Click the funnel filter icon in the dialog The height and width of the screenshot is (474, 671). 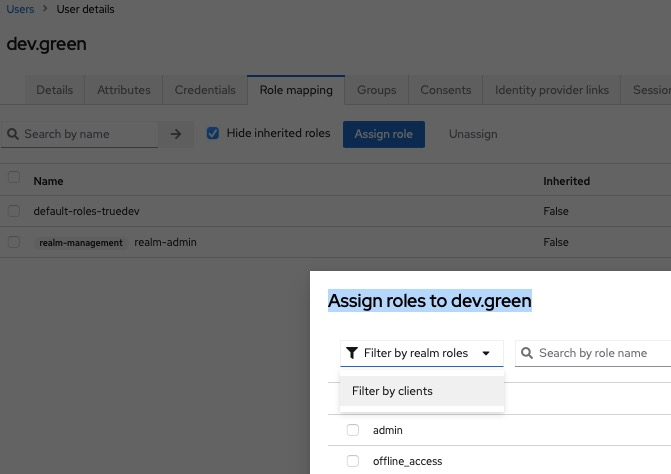click(x=352, y=353)
